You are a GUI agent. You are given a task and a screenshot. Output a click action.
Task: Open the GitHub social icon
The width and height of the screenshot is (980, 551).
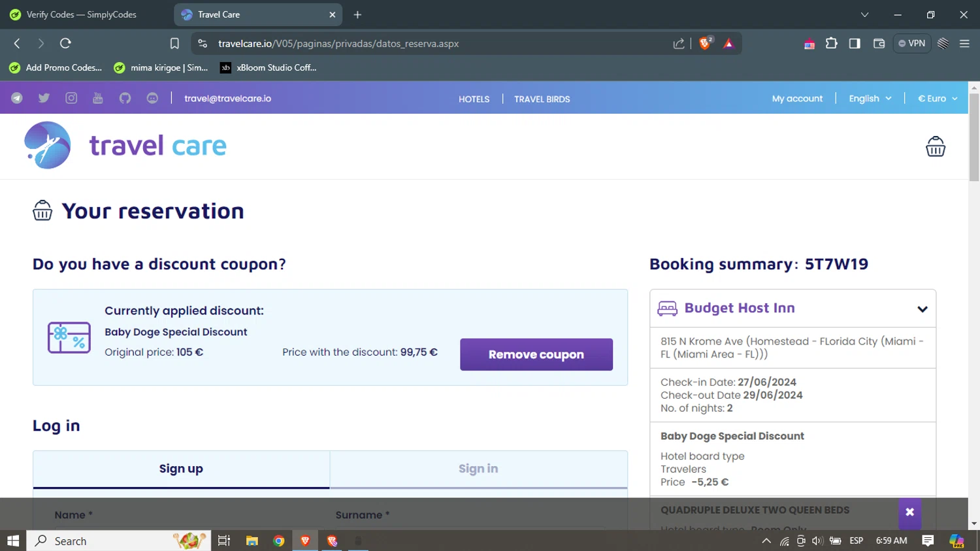pyautogui.click(x=125, y=98)
